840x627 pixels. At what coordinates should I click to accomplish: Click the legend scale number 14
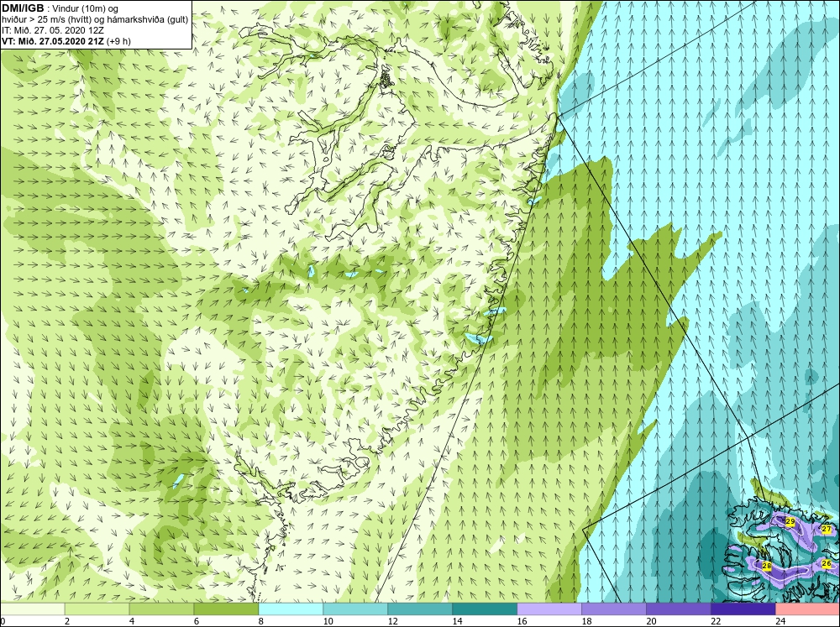coord(457,621)
